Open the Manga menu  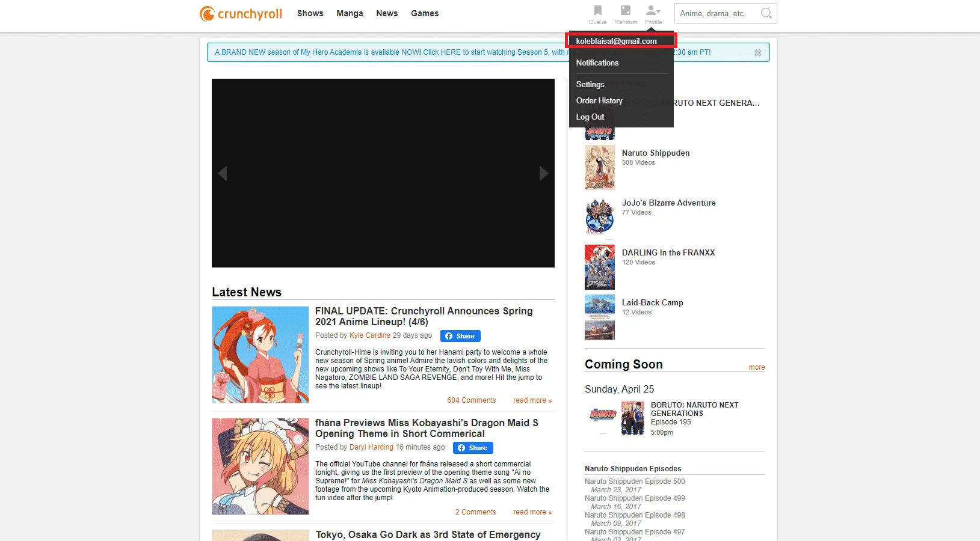(x=350, y=13)
